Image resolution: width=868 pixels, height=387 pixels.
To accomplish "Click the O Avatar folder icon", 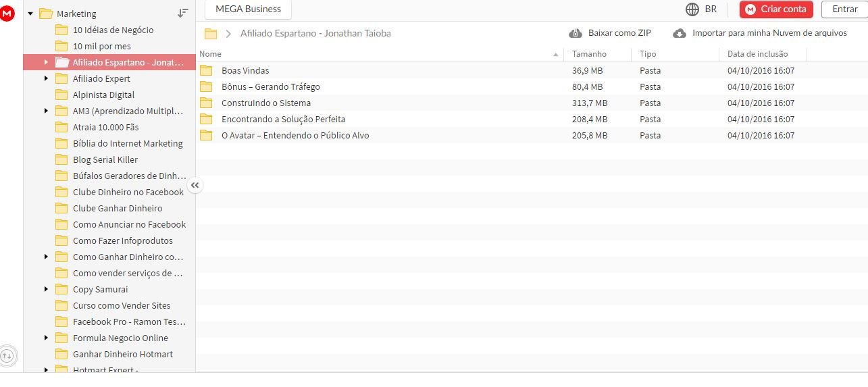I will pyautogui.click(x=207, y=135).
